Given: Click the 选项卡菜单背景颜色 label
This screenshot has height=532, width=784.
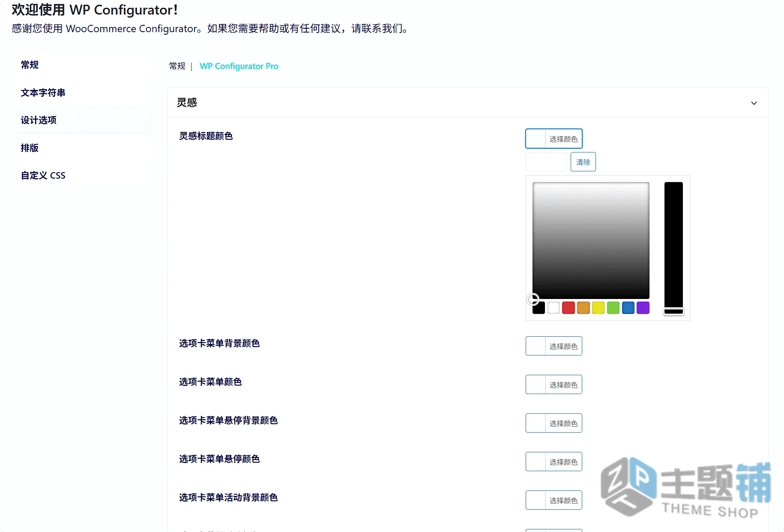Looking at the screenshot, I should point(219,344).
